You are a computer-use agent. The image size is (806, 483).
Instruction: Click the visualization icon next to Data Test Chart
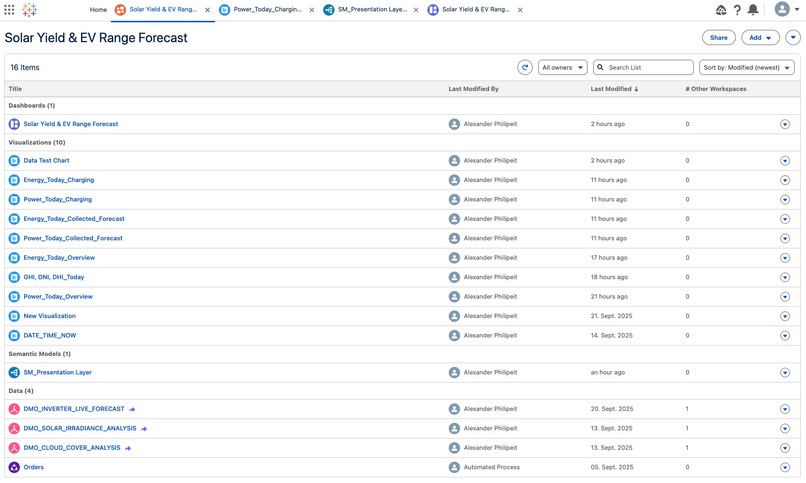pos(14,160)
